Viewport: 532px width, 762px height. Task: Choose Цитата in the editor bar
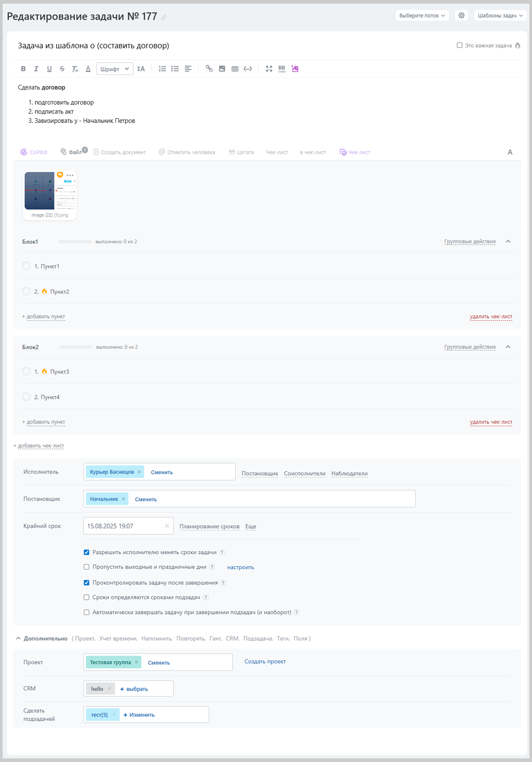[242, 152]
